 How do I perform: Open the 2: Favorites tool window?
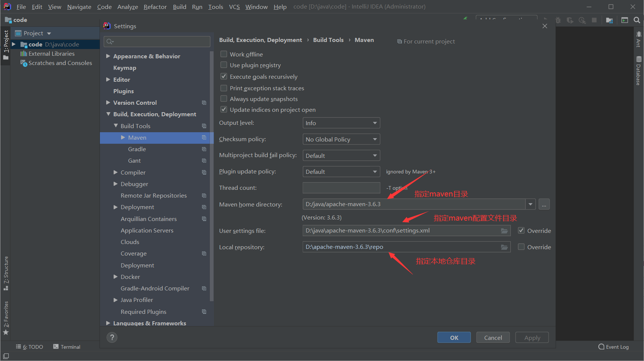(x=6, y=318)
